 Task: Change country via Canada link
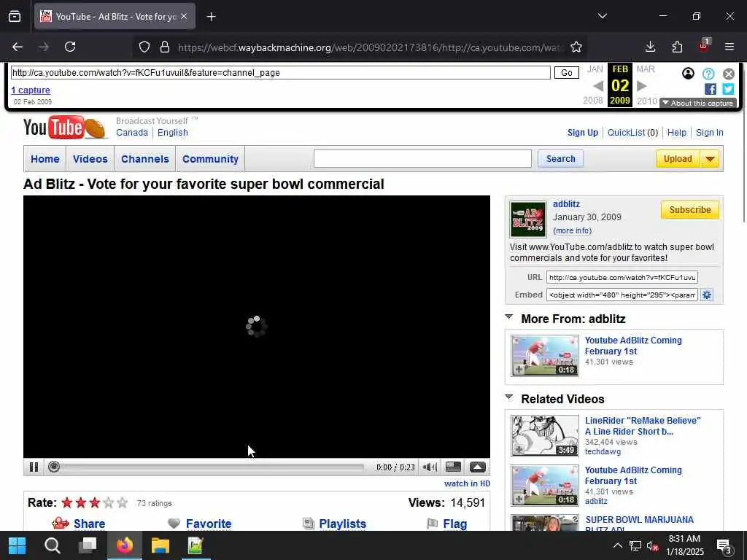pos(132,133)
